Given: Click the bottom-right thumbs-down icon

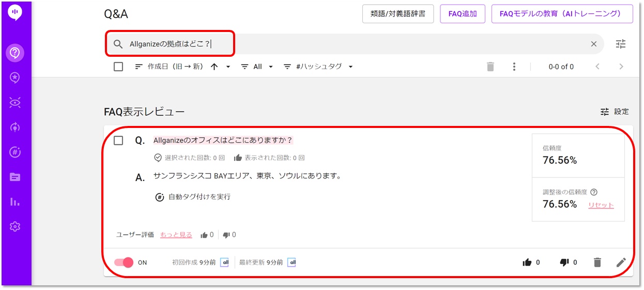Looking at the screenshot, I should (564, 263).
